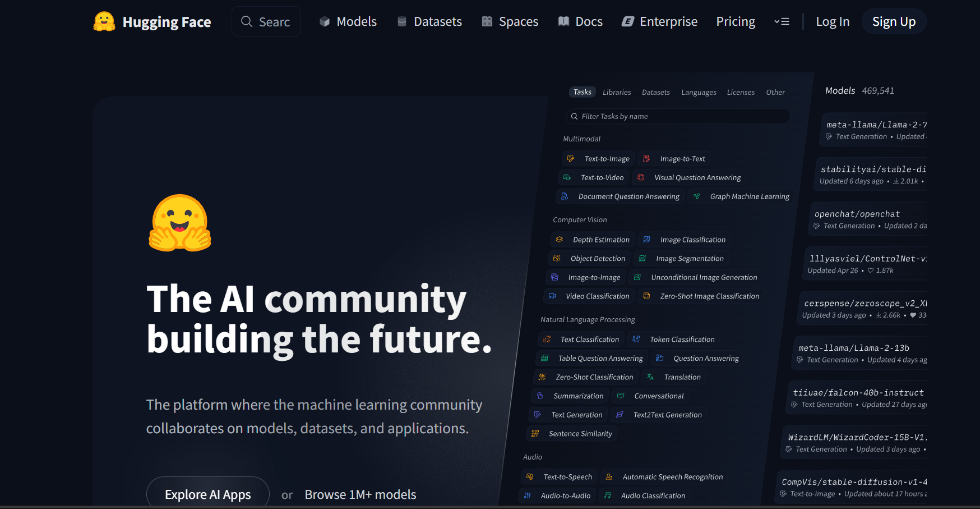Click the Audio Classification music icon
The height and width of the screenshot is (509, 980).
click(x=608, y=496)
